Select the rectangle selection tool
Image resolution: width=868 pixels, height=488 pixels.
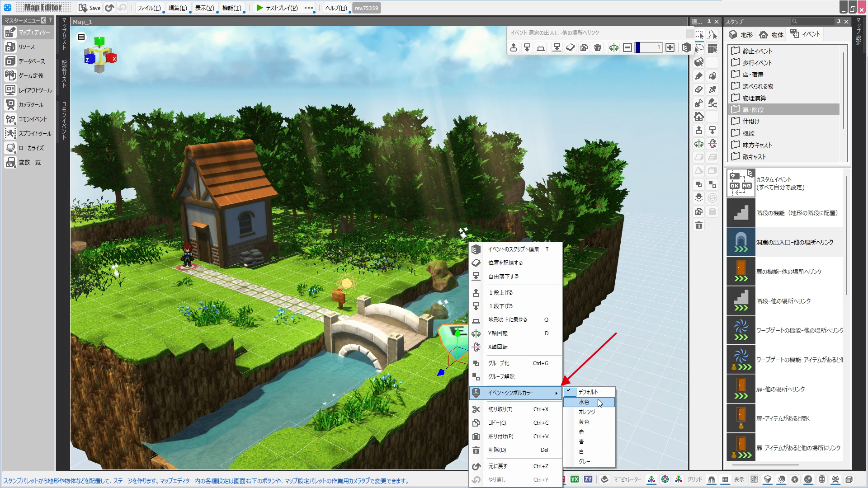coord(699,35)
